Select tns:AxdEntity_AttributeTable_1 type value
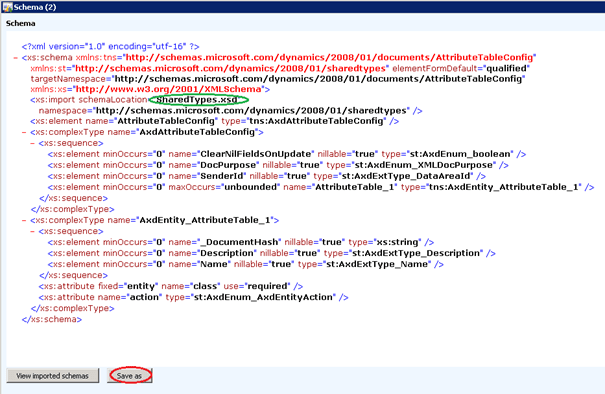The height and width of the screenshot is (394, 605). (x=504, y=187)
